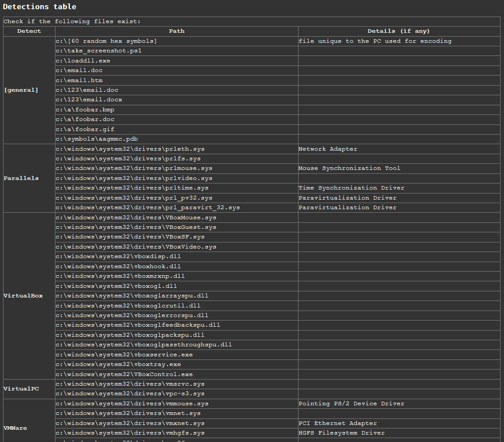Select the VirtualPC category cell
The image size is (504, 442).
[x=21, y=389]
